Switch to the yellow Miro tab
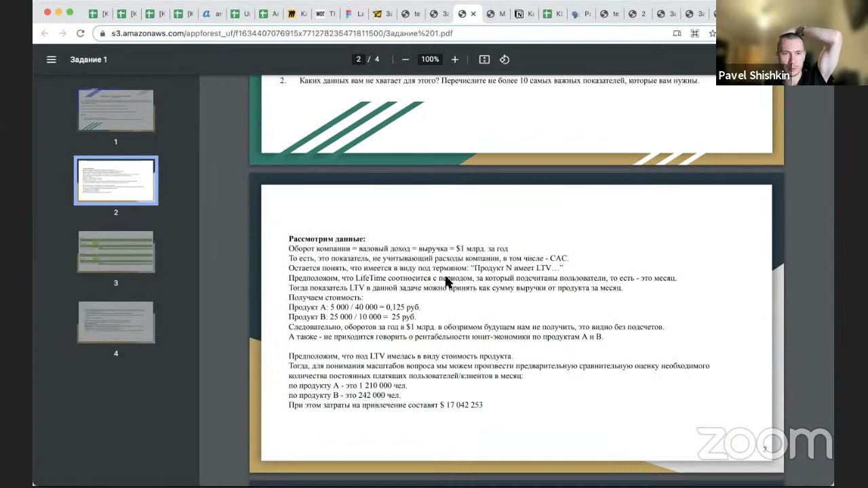 tap(297, 14)
